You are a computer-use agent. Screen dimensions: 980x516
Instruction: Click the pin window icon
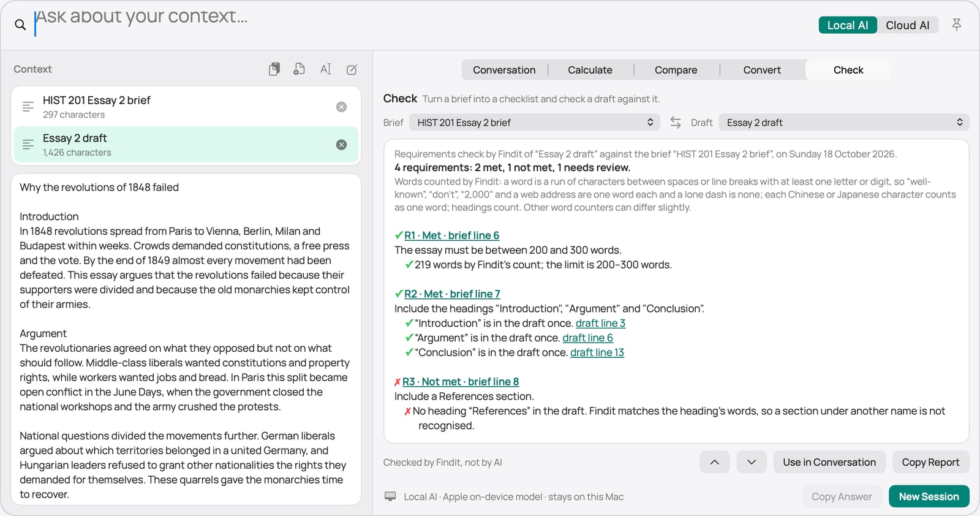pyautogui.click(x=957, y=25)
